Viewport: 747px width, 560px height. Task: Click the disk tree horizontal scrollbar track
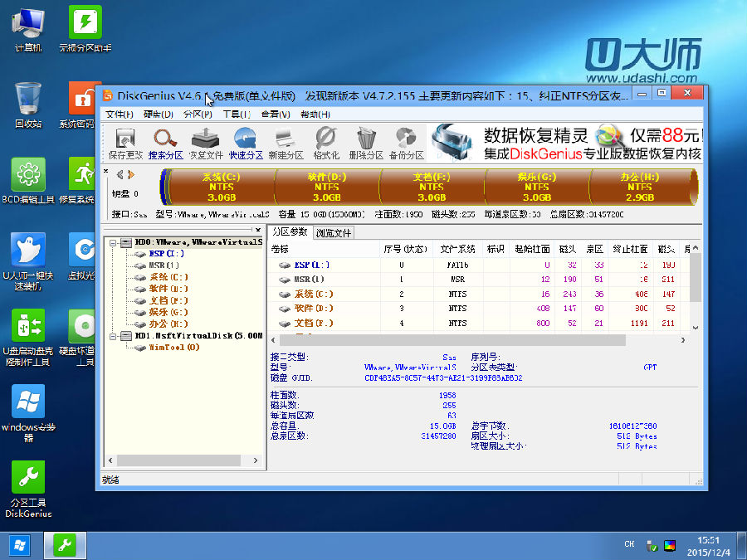point(178,460)
